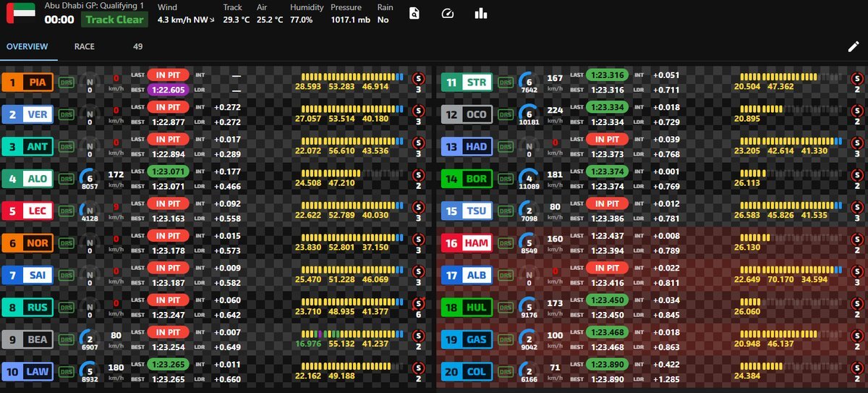868x393 pixels.
Task: Select driver tag OCO in position 12
Action: [x=467, y=114]
